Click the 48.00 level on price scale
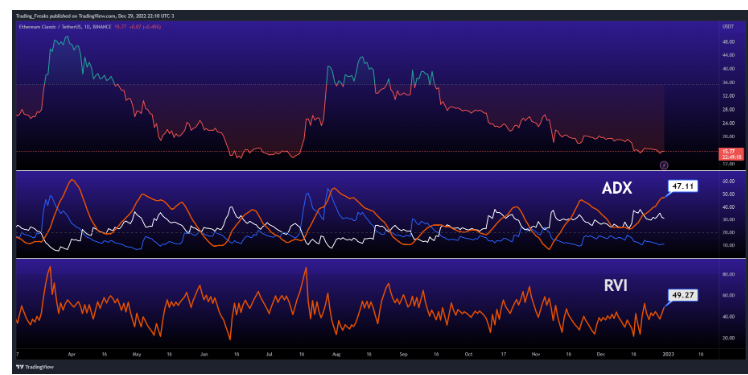Screen dimensions: 748x375 (728, 42)
